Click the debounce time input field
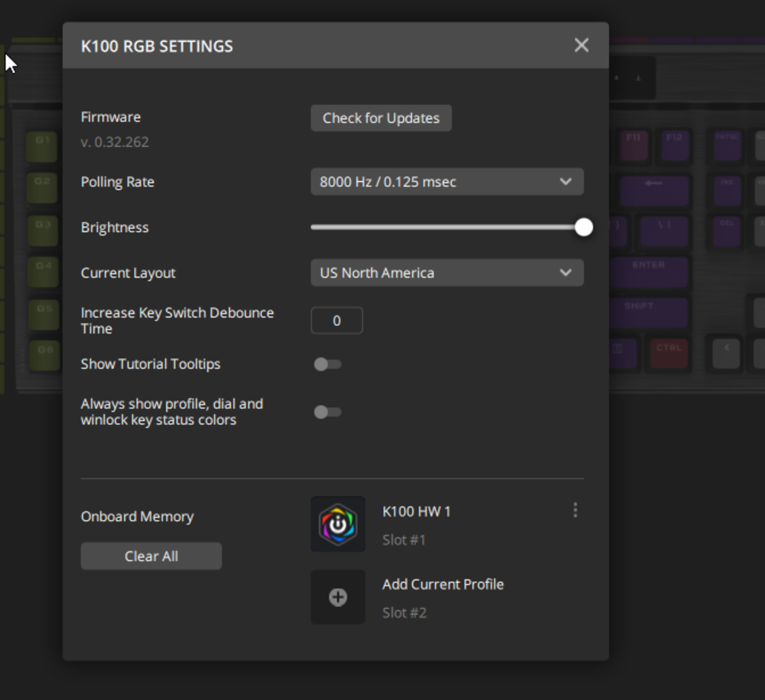Image resolution: width=765 pixels, height=700 pixels. pyautogui.click(x=337, y=321)
